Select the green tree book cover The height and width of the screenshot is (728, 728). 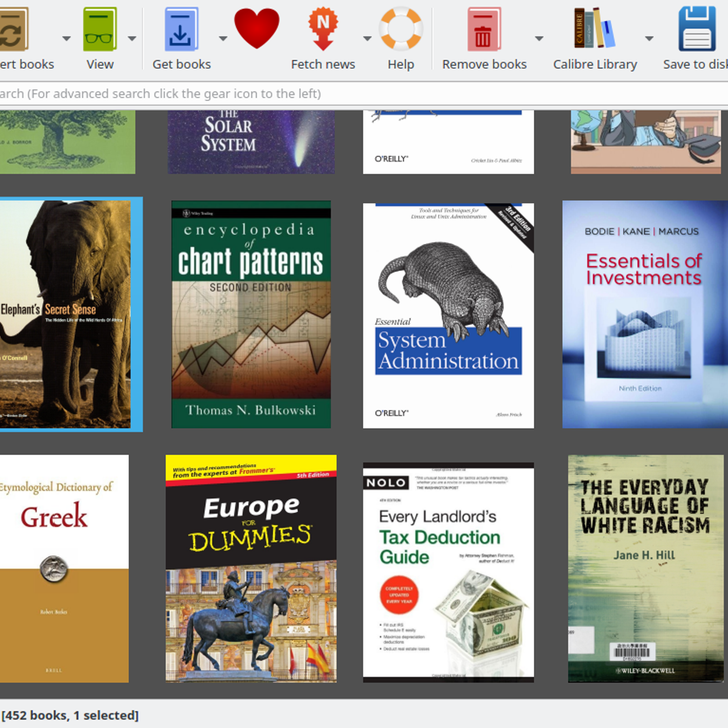tap(67, 142)
